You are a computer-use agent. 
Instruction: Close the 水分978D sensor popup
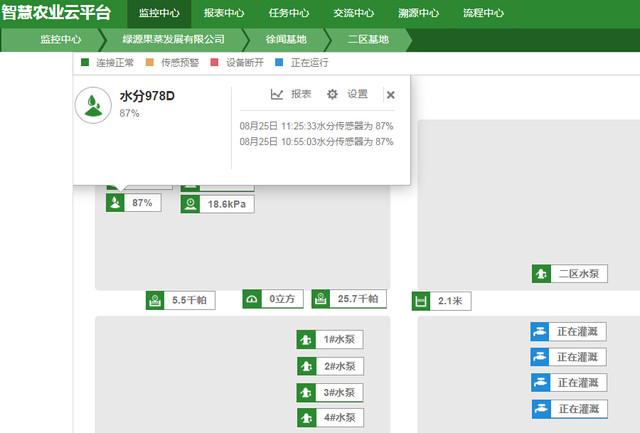390,95
